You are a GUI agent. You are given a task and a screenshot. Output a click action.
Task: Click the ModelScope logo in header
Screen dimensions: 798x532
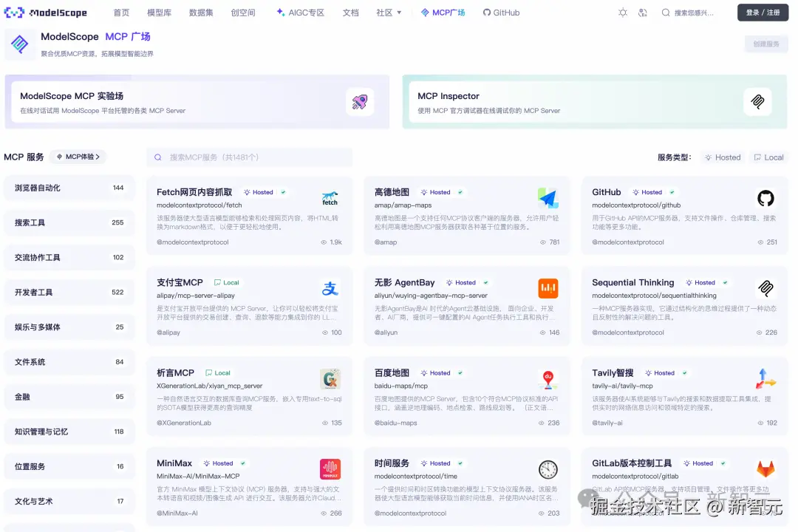45,13
